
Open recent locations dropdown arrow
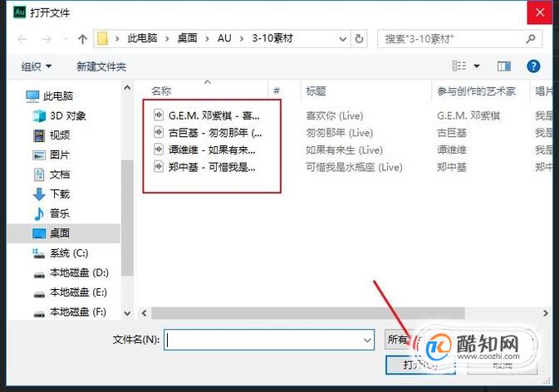click(x=66, y=39)
